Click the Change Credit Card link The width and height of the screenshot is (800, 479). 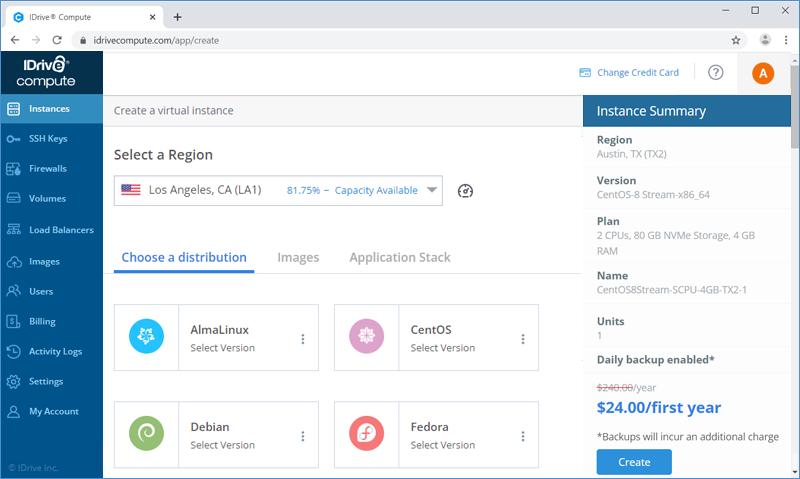click(x=638, y=72)
